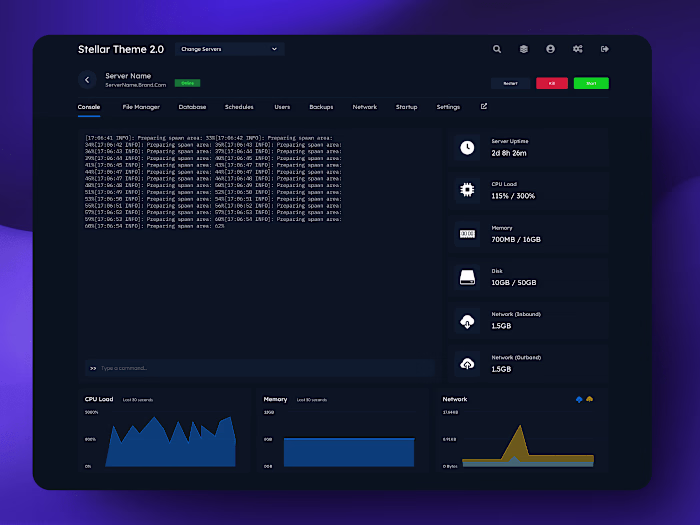700x525 pixels.
Task: Open the user account icon
Action: (550, 49)
